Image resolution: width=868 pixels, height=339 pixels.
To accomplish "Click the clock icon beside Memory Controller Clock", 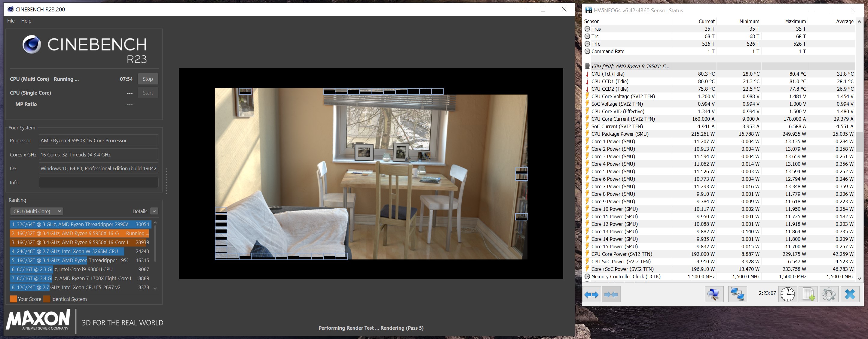I will [587, 277].
